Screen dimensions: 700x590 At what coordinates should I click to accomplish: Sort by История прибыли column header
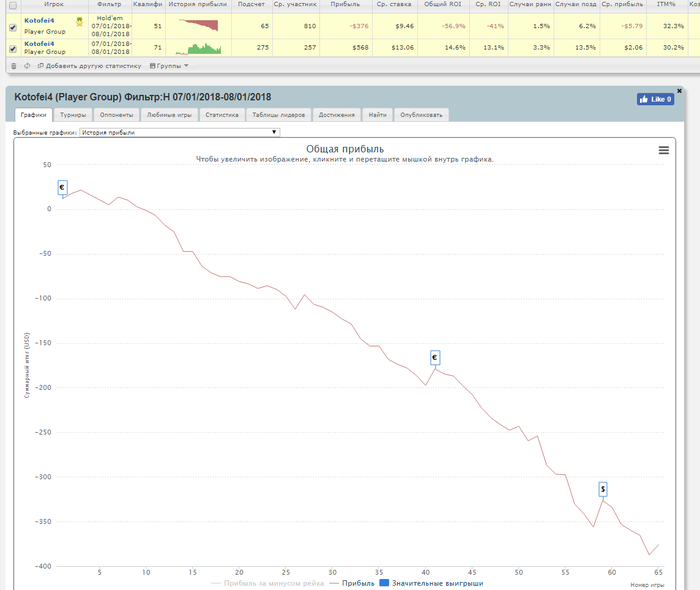(198, 4)
